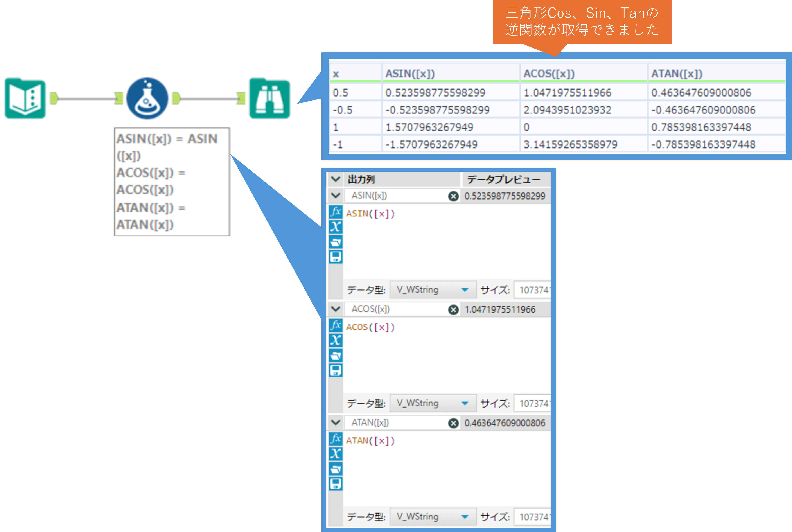
Task: Delete the ATAN([x]) output column
Action: (453, 423)
